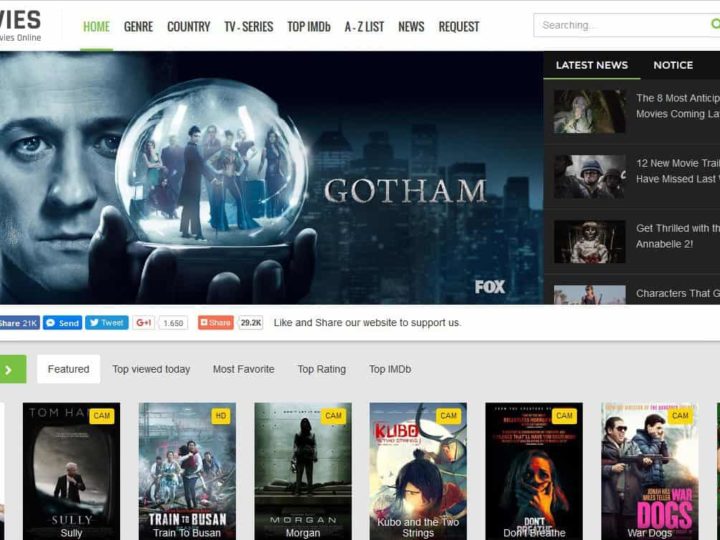Open the 8 Most Anticipated Movies news thumbnail
720x540 pixels.
pyautogui.click(x=590, y=112)
